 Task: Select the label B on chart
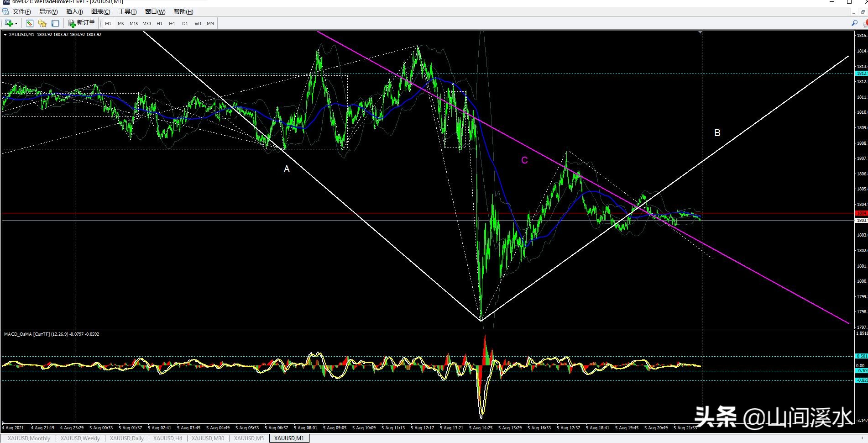[x=717, y=133]
